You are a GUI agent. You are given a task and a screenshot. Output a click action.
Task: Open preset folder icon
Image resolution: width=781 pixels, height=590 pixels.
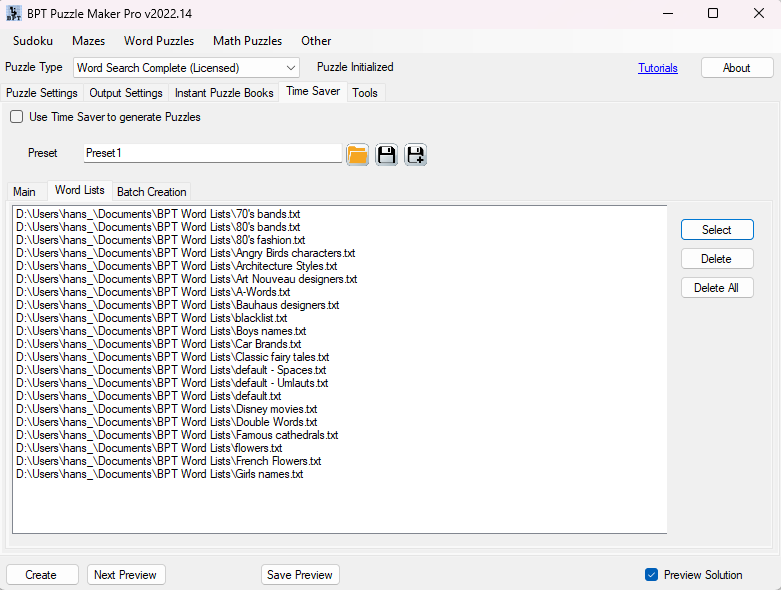[x=357, y=154]
